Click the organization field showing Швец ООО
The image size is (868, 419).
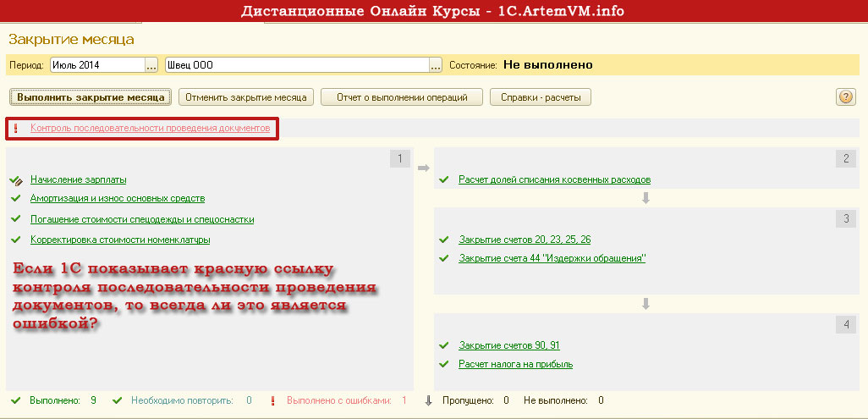[297, 65]
